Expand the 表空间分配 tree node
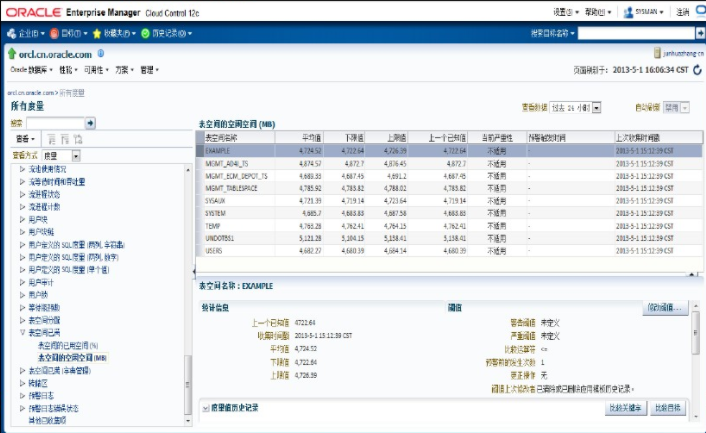This screenshot has height=433, width=706. [x=22, y=320]
